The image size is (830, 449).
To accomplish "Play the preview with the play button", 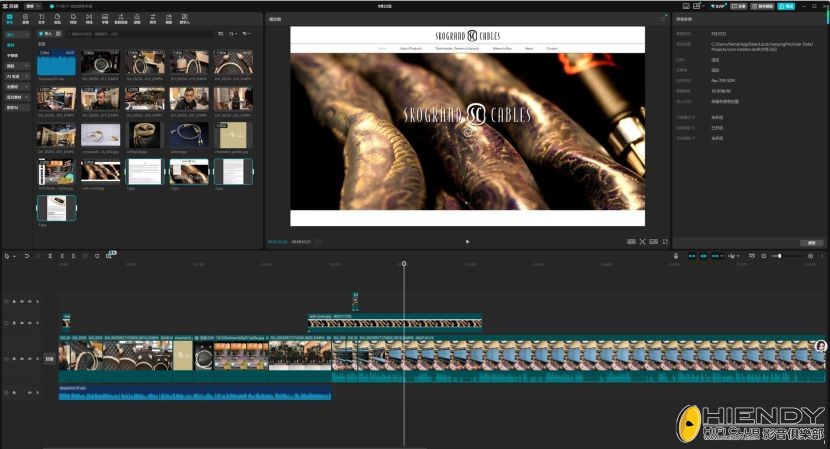I will tap(467, 242).
